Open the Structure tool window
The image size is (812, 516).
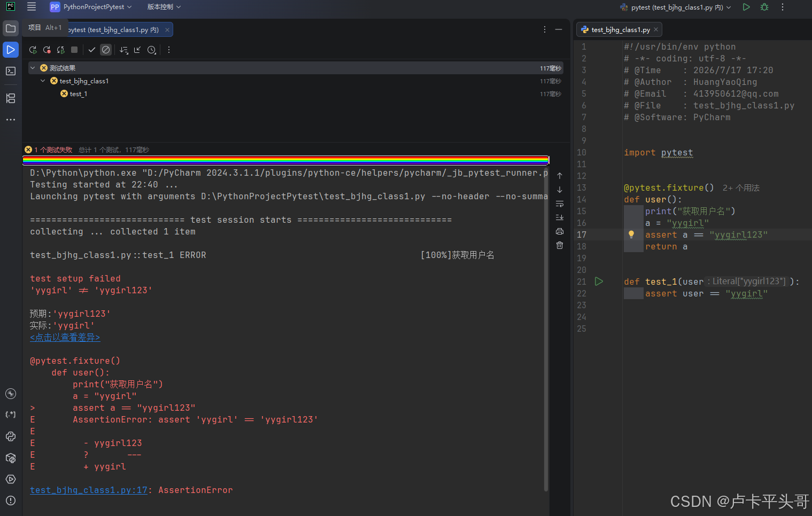pos(11,98)
